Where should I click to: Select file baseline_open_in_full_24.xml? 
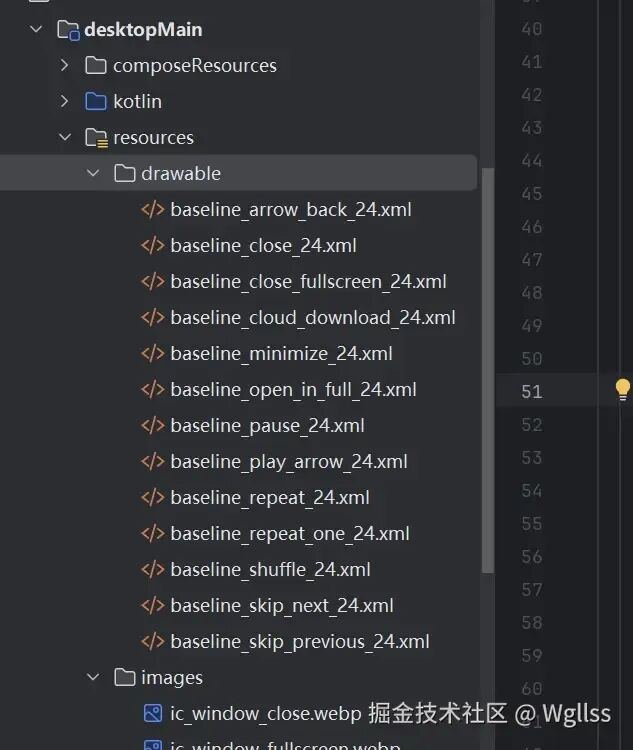tap(293, 390)
